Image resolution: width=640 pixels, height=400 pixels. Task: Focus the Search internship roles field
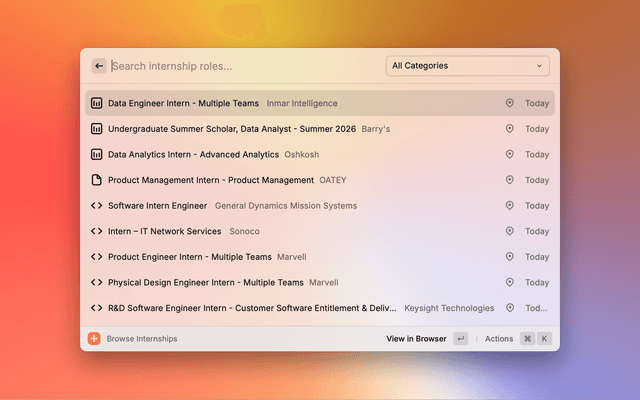pos(240,66)
